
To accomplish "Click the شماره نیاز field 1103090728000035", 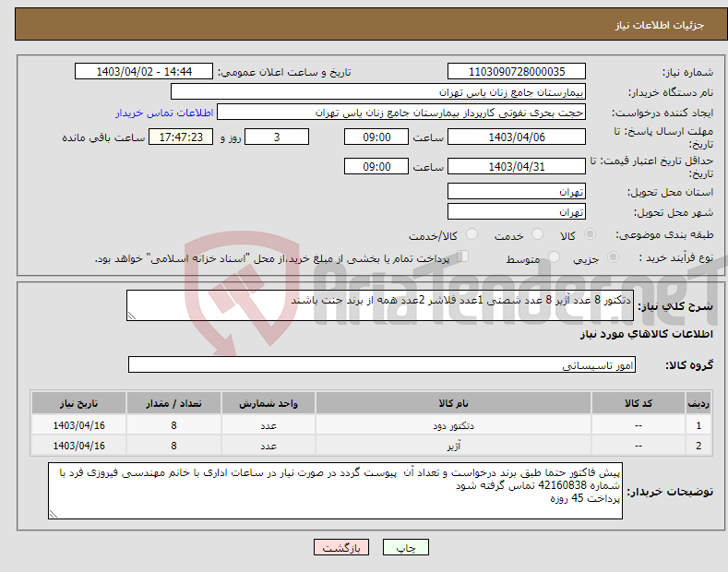I will pyautogui.click(x=517, y=72).
